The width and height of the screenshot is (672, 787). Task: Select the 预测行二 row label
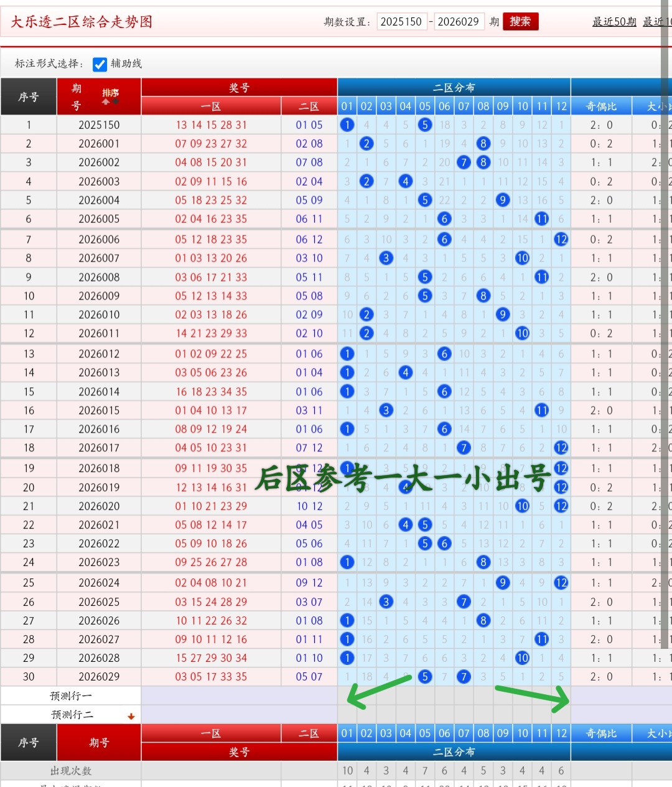[x=71, y=715]
